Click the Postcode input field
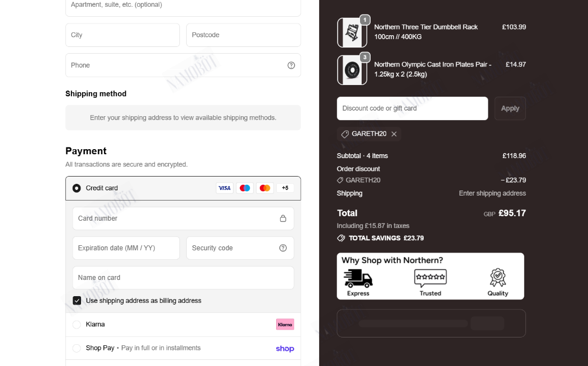The width and height of the screenshot is (588, 366). 243,35
